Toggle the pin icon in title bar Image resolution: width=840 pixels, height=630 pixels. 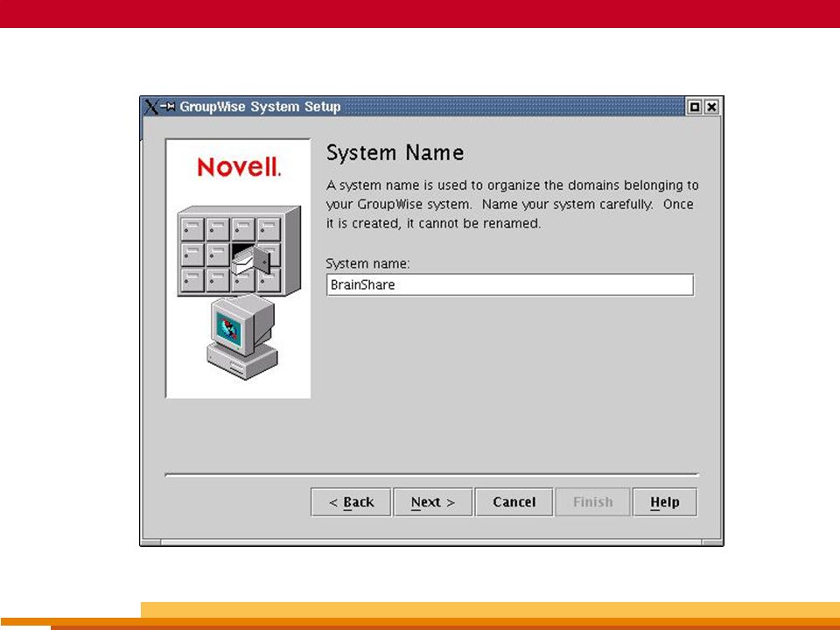click(168, 107)
